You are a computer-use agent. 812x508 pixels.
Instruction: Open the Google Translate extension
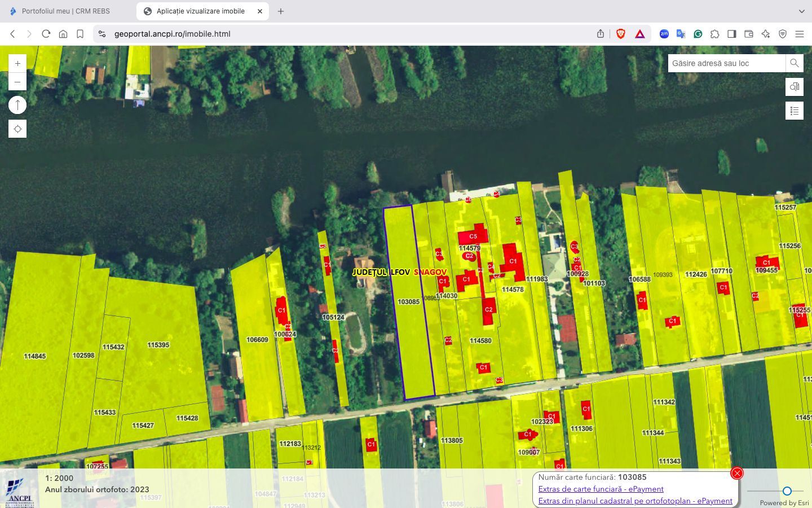(x=681, y=34)
